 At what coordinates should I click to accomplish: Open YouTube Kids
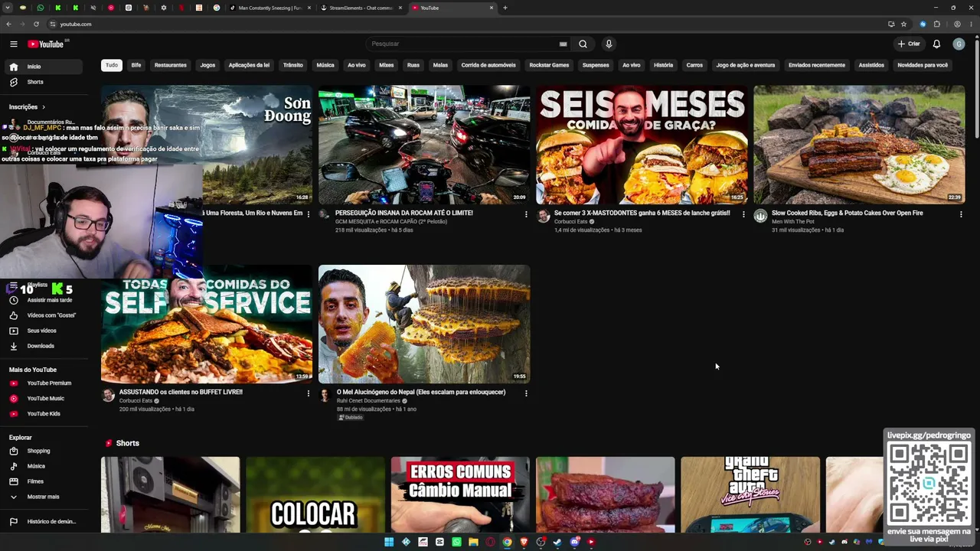43,414
